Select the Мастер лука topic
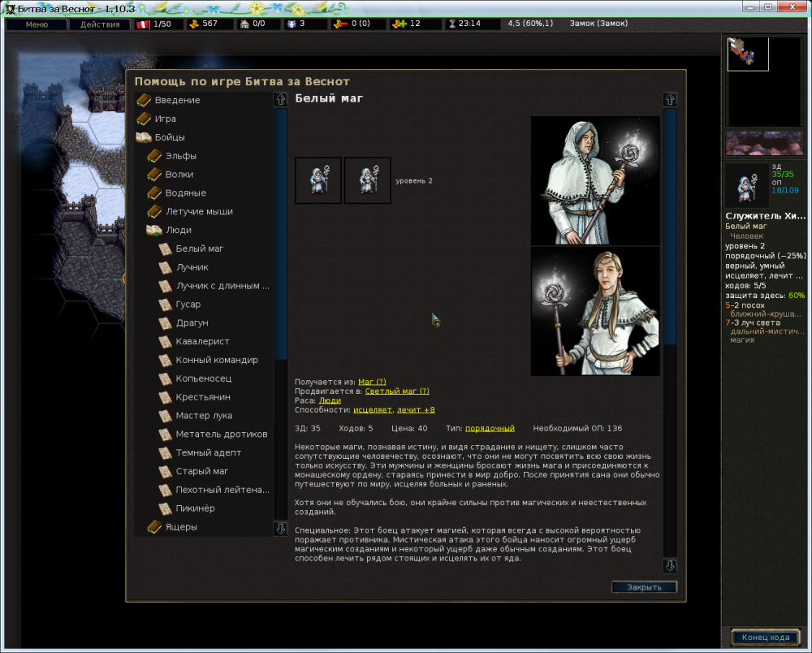 pos(204,415)
